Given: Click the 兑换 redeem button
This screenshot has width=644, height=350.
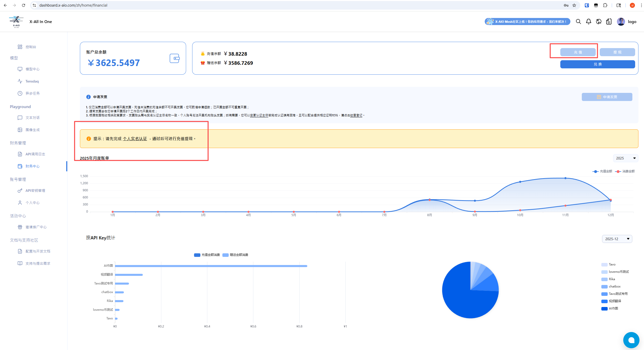Looking at the screenshot, I should click(597, 64).
